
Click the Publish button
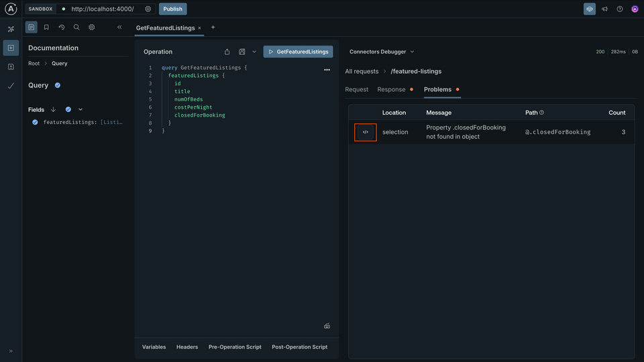click(x=172, y=9)
